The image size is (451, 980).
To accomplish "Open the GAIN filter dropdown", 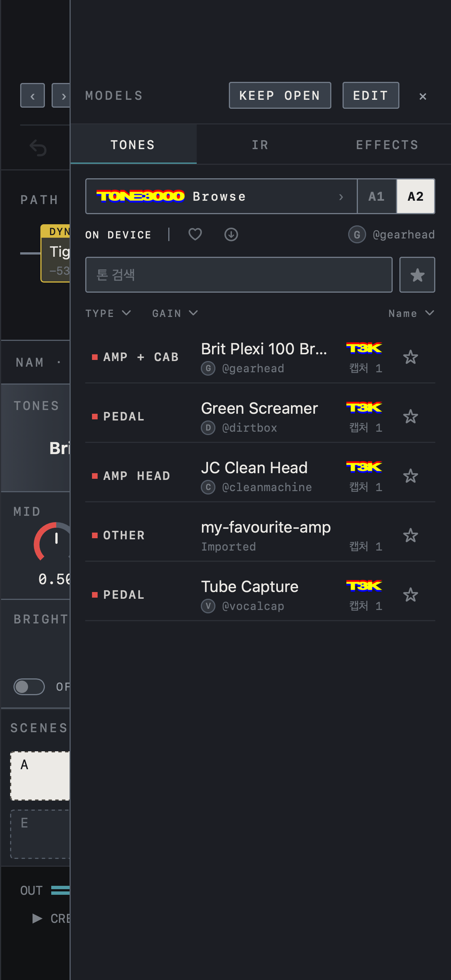I will point(175,313).
